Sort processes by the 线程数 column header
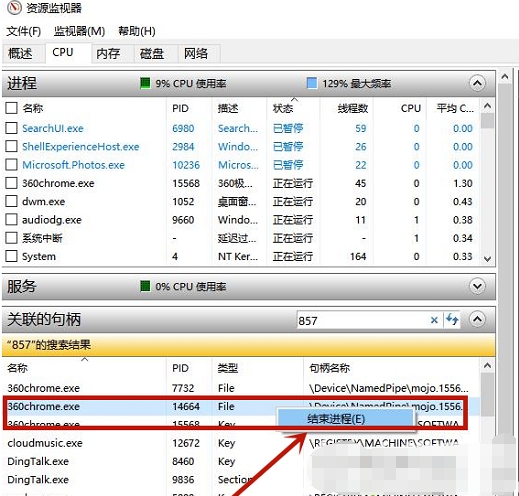The width and height of the screenshot is (519, 496). click(x=352, y=108)
